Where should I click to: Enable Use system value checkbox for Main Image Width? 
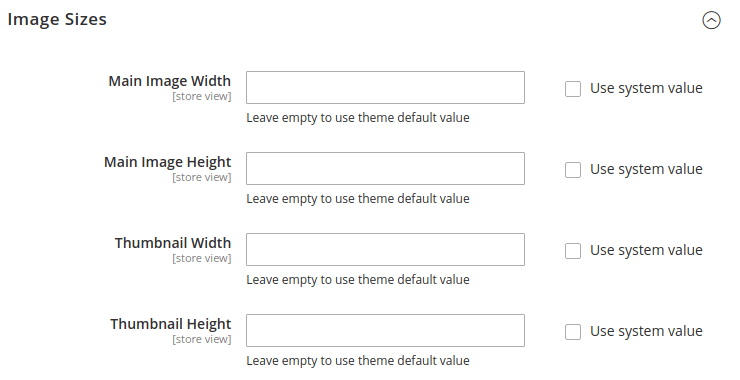(573, 89)
